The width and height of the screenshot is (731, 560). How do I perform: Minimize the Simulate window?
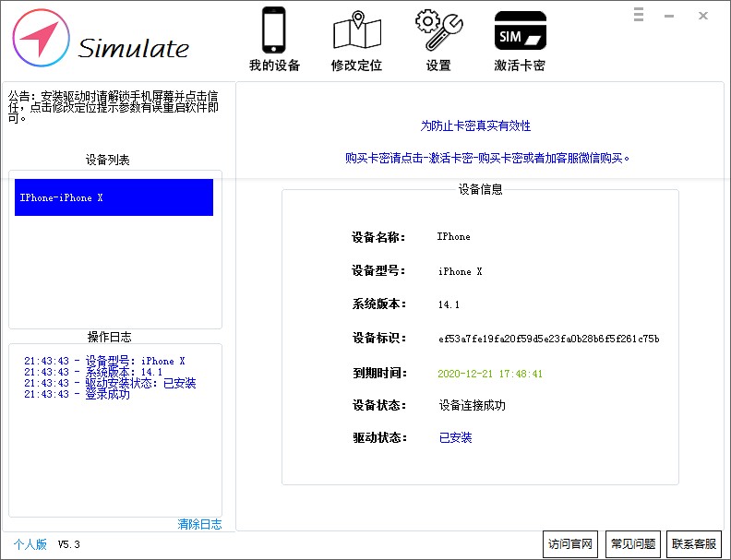pyautogui.click(x=670, y=16)
